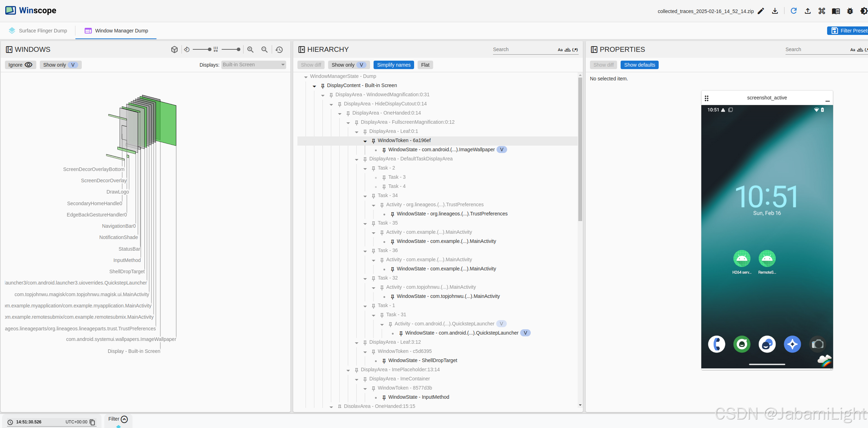Click the bug report icon
The width and height of the screenshot is (868, 428).
(x=850, y=11)
